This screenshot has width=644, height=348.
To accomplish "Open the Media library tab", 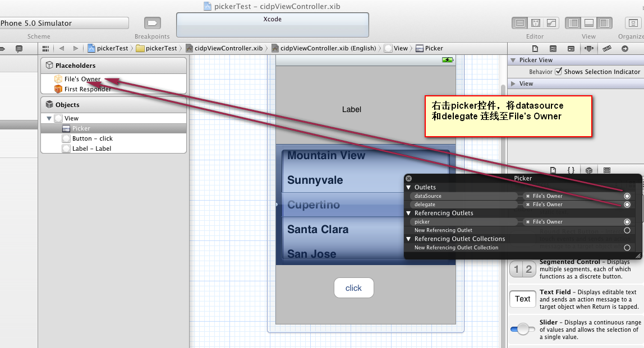I will coord(607,170).
